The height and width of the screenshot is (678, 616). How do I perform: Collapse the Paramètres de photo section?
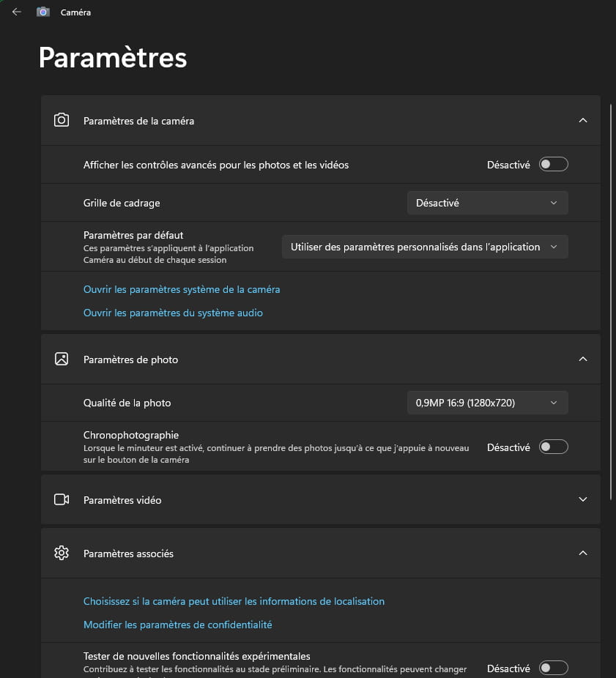pyautogui.click(x=583, y=359)
